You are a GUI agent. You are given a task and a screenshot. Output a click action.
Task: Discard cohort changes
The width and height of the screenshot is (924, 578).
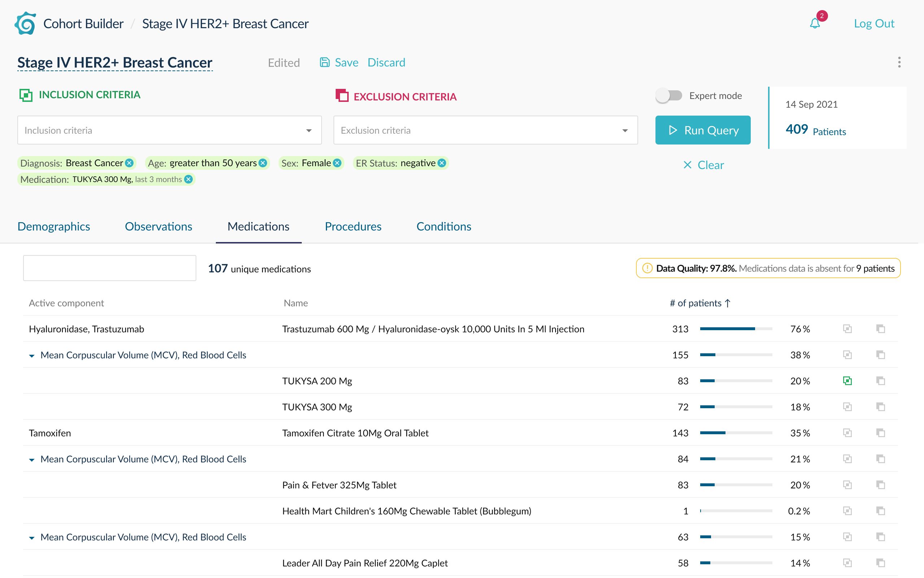coord(387,62)
